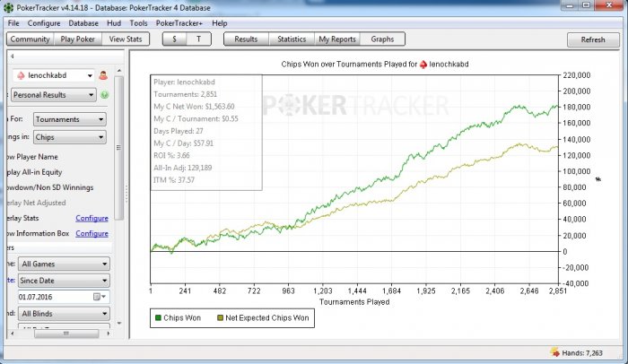
Task: Open the player name dropdown lenochkabd
Action: tap(54, 75)
